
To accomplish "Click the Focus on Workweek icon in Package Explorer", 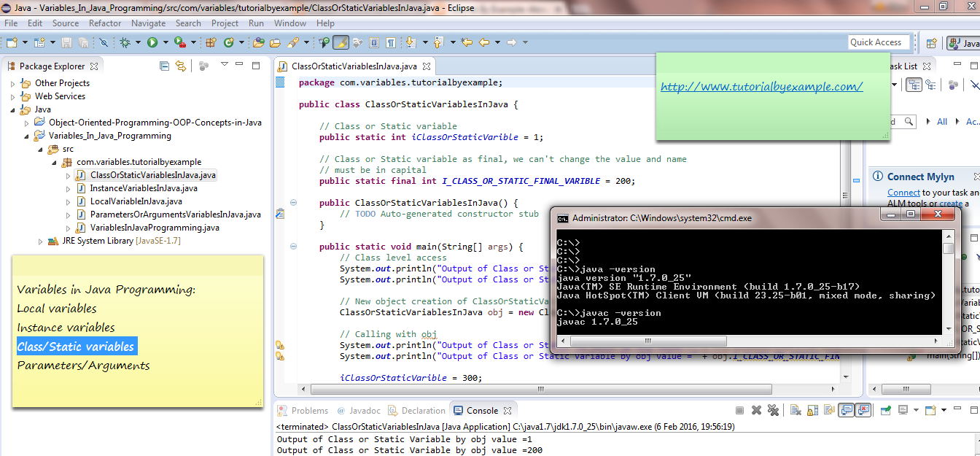I will (203, 66).
